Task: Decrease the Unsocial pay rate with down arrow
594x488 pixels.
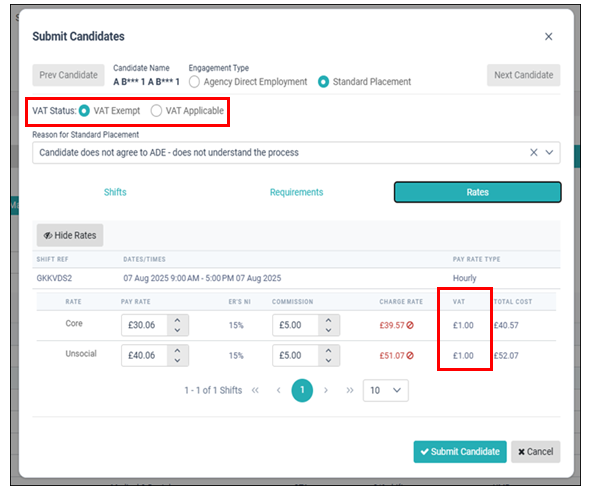Action: [x=177, y=360]
